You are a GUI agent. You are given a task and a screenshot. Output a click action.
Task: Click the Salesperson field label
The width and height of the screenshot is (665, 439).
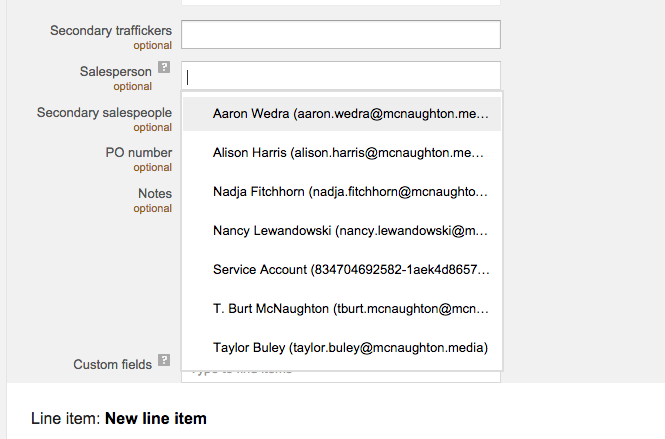(116, 72)
